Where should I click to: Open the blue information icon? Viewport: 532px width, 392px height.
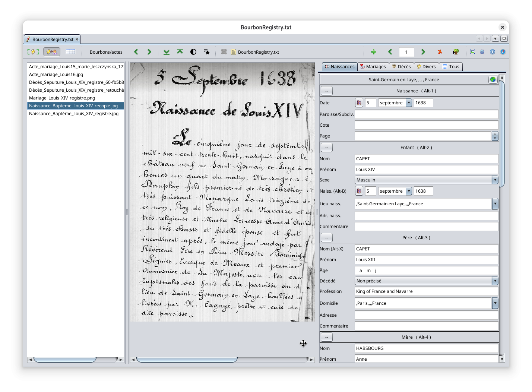tap(493, 52)
